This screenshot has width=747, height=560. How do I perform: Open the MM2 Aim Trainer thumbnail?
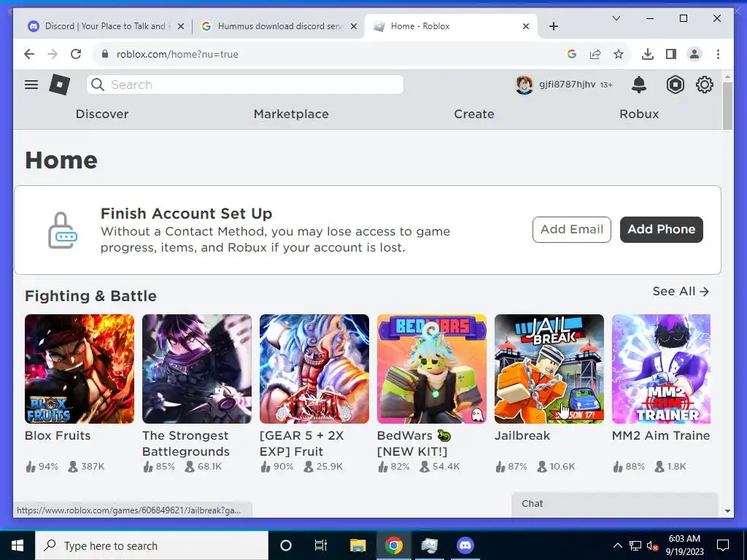[x=661, y=368]
